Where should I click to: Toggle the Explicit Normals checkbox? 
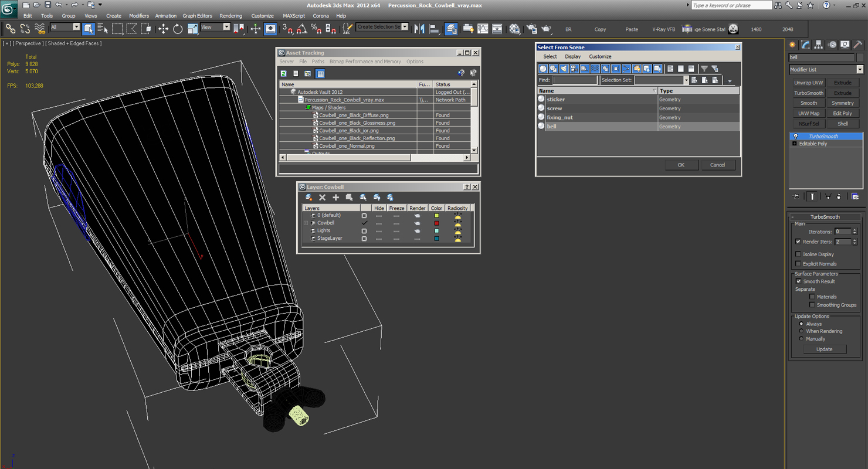pos(798,264)
